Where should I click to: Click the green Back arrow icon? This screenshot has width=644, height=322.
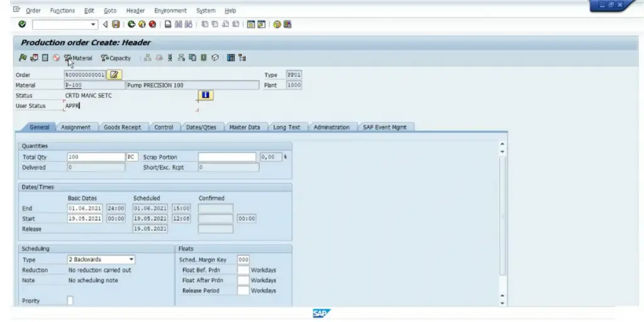[x=131, y=25]
